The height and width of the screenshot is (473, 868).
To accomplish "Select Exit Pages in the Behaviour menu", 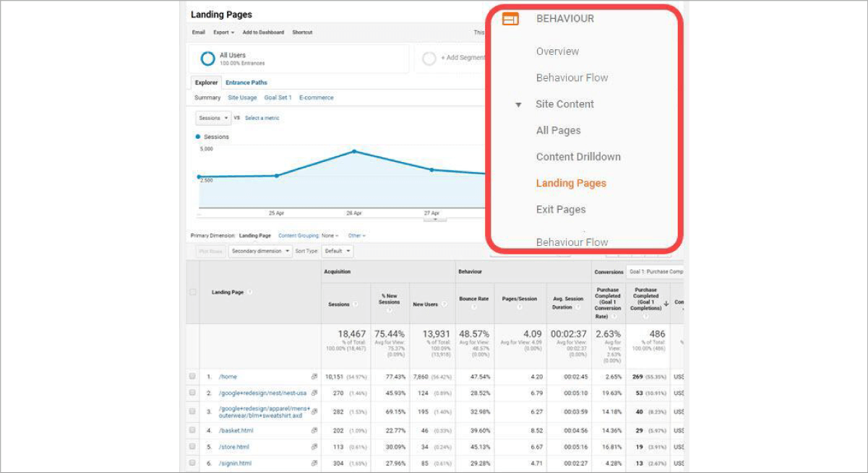I will click(x=560, y=210).
